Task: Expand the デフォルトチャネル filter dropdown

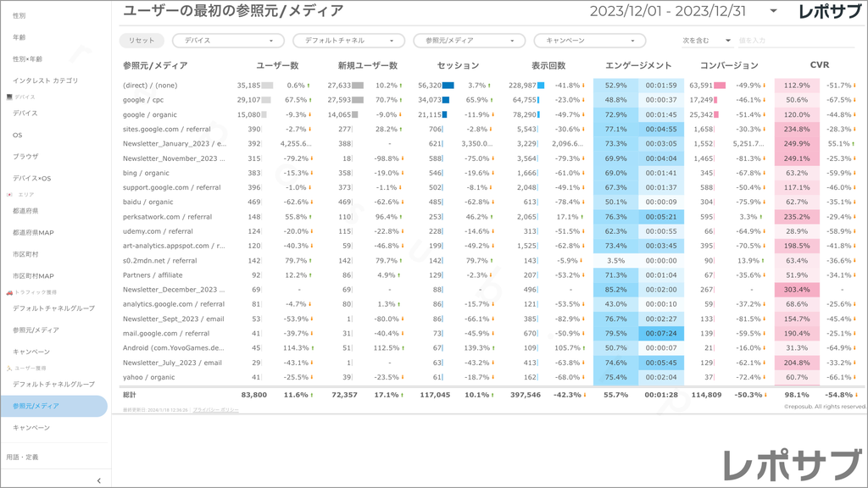Action: (348, 41)
